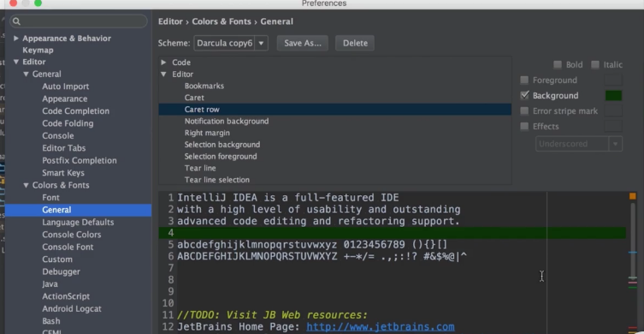
Task: Click the Error stripe mark color swatch
Action: pyautogui.click(x=613, y=111)
